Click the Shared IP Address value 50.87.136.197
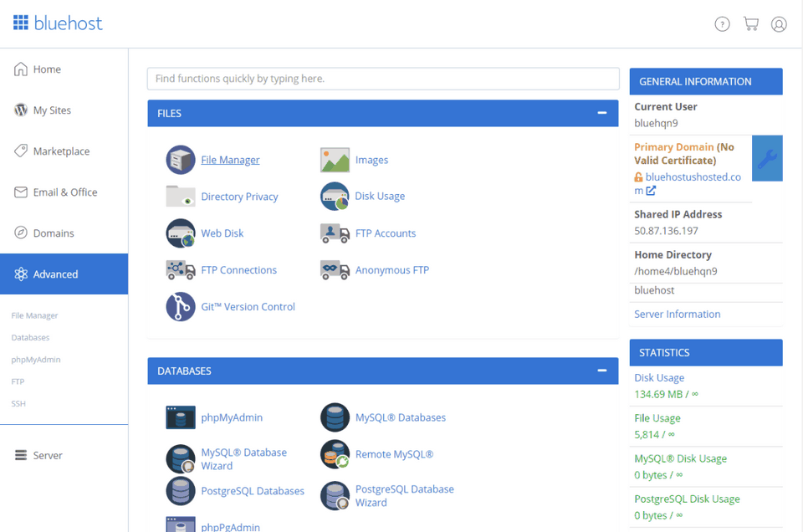Screen dimensions: 803x532 [x=667, y=231]
